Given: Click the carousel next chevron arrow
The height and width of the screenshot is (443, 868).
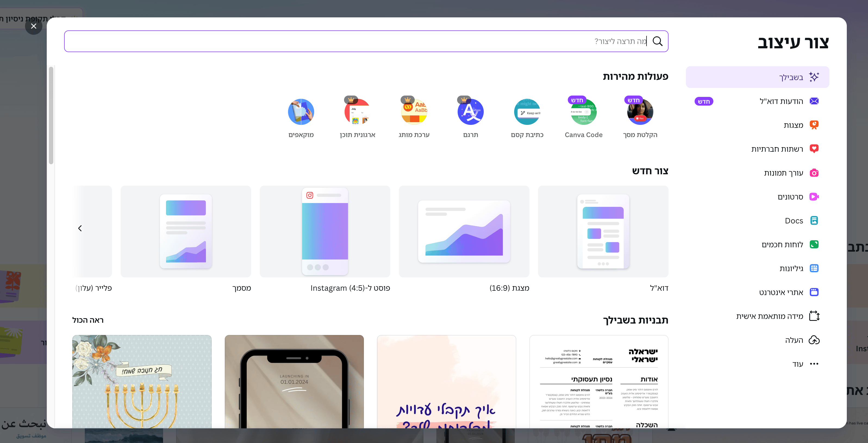Looking at the screenshot, I should [x=80, y=228].
